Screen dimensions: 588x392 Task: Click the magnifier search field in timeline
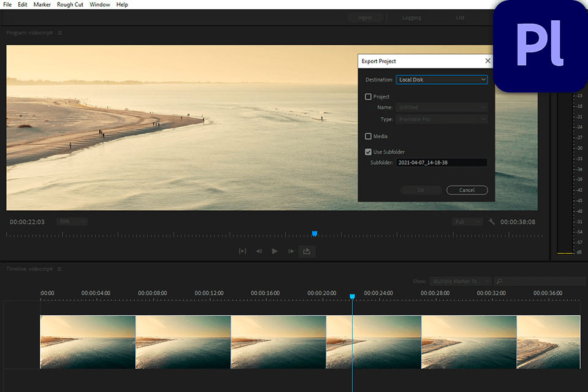coord(539,281)
